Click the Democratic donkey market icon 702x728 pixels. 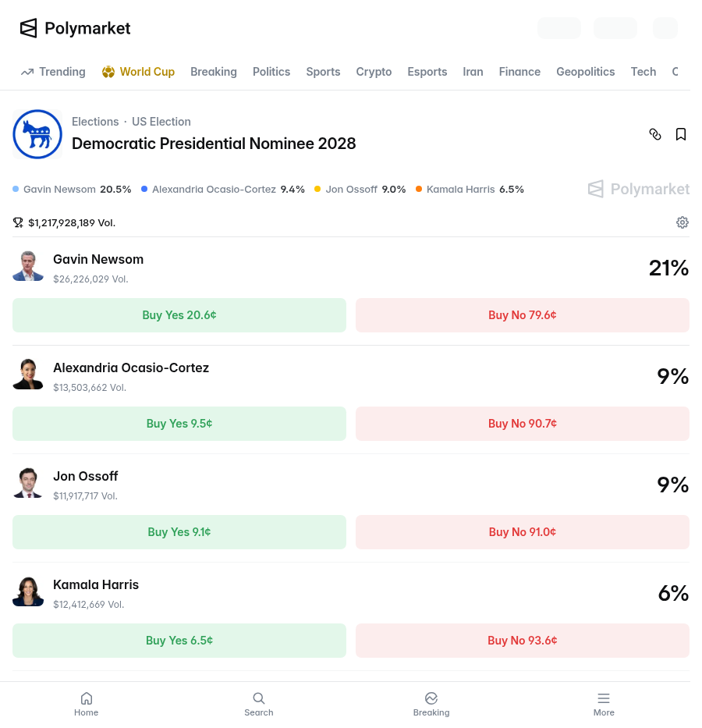pyautogui.click(x=37, y=134)
